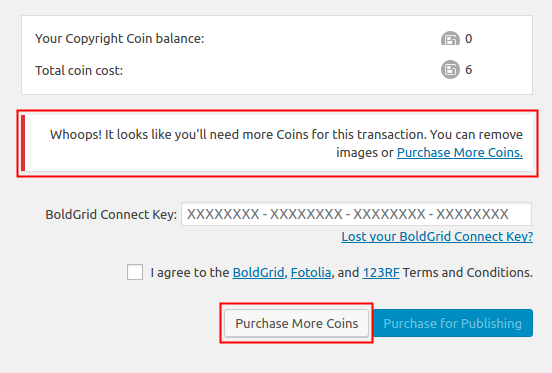
Task: Click the BoldGrid Connect Key label
Action: [111, 214]
